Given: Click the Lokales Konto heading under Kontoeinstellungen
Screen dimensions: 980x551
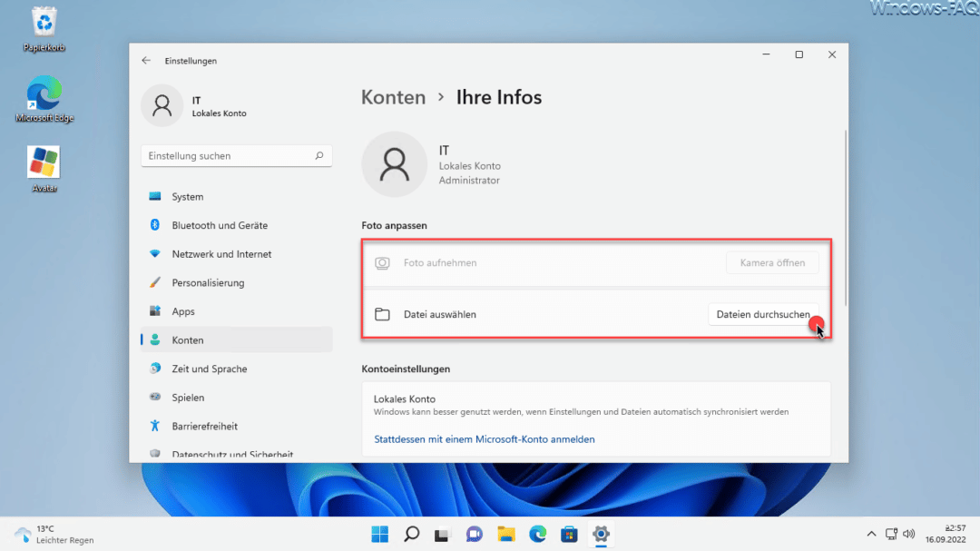Looking at the screenshot, I should (x=405, y=399).
